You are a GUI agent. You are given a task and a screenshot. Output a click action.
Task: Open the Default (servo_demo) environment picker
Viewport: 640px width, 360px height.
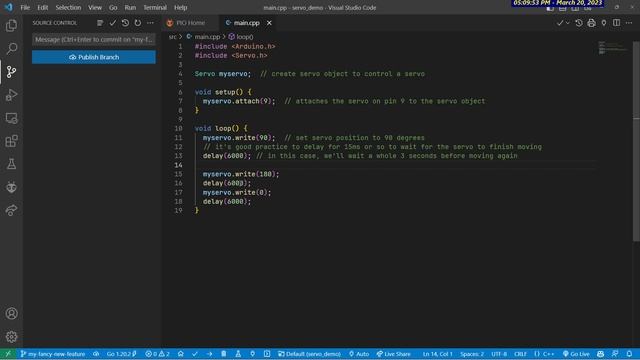(309, 354)
